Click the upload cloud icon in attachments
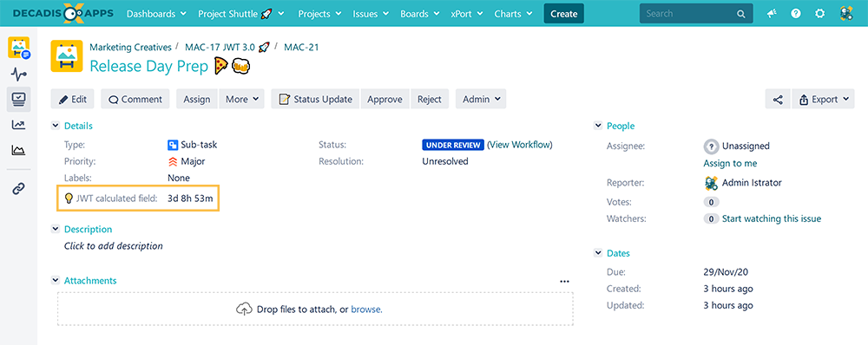The height and width of the screenshot is (345, 868). (244, 309)
